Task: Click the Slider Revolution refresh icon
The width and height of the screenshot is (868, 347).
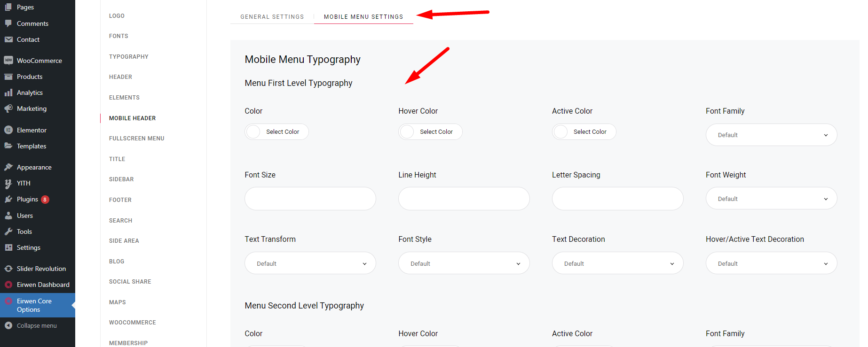Action: [x=8, y=269]
